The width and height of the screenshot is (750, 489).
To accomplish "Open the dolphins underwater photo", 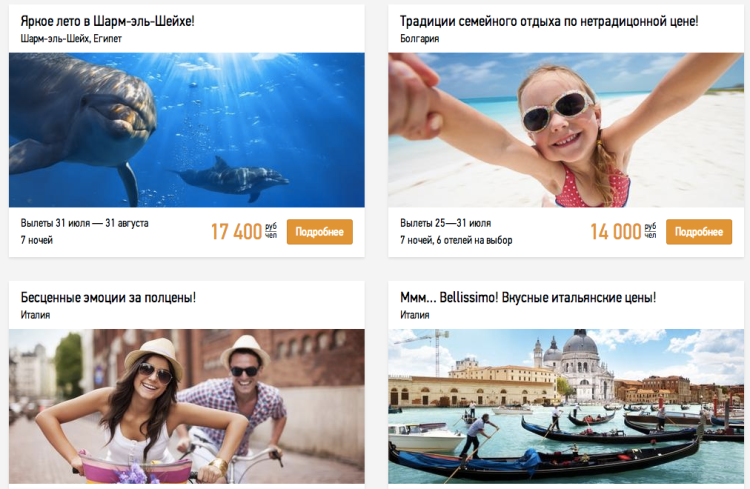I will pyautogui.click(x=187, y=130).
